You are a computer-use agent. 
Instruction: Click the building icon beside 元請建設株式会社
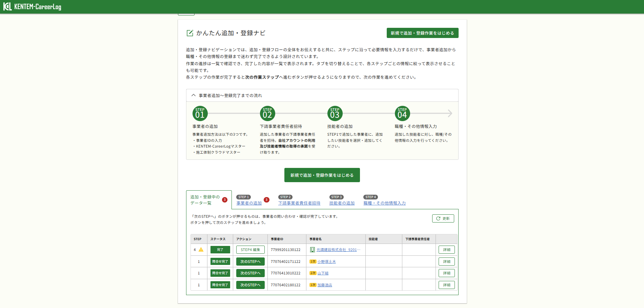pos(312,249)
